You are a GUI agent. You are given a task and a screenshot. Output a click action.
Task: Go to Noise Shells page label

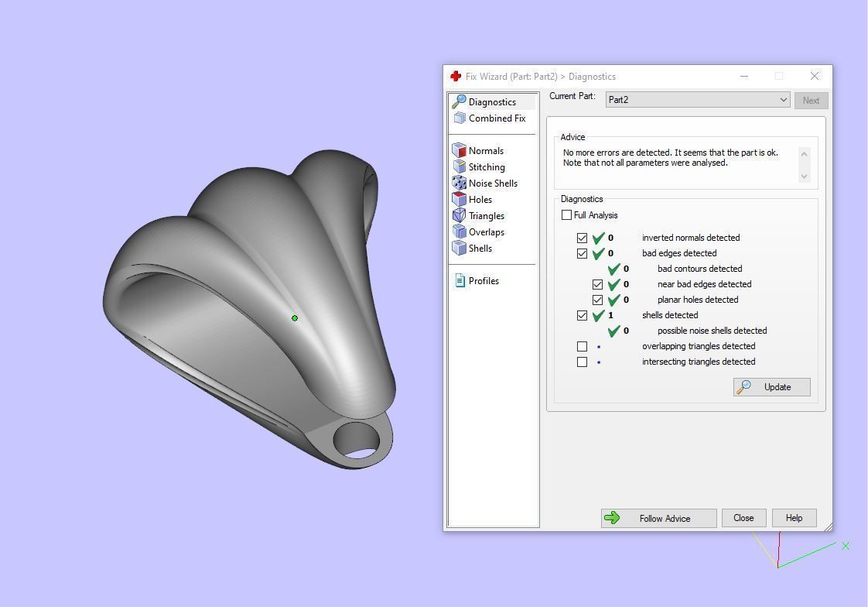click(493, 183)
